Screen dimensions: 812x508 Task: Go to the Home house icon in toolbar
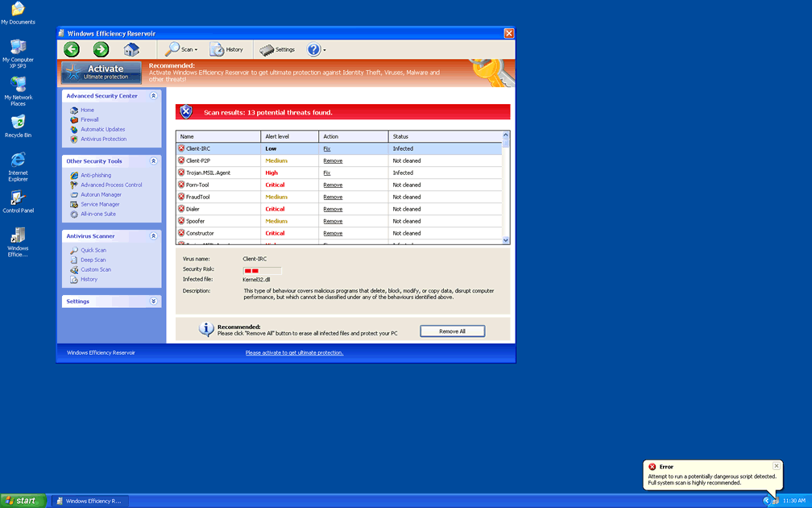pos(131,50)
